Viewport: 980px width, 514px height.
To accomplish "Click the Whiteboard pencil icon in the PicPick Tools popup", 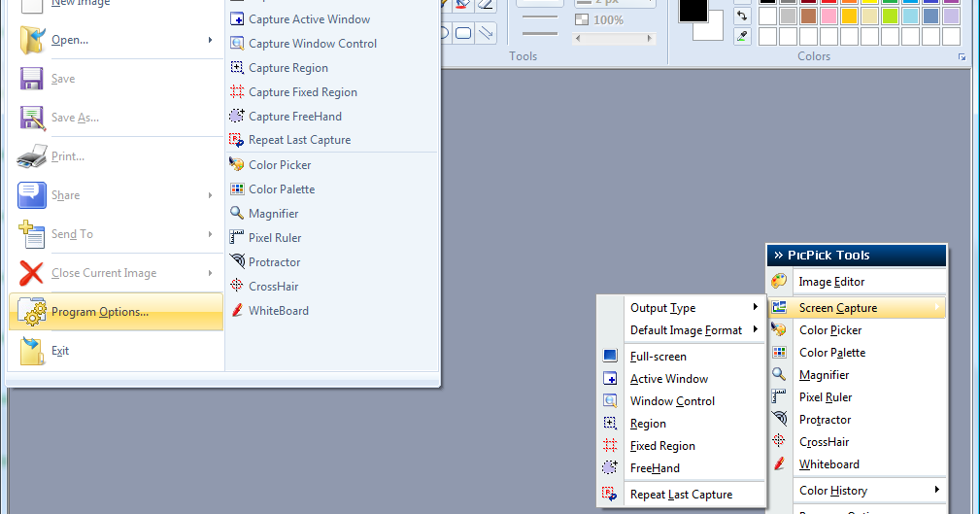I will coord(779,463).
